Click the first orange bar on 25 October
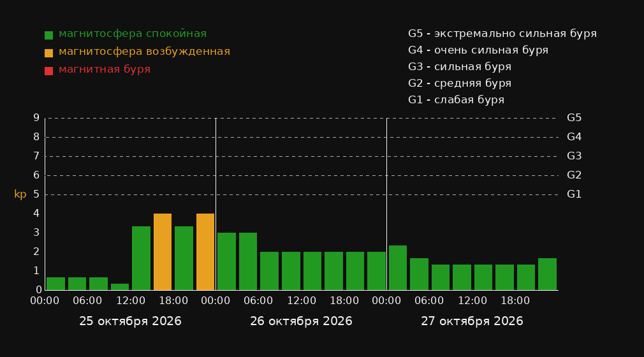Image resolution: width=644 pixels, height=357 pixels. [x=163, y=252]
